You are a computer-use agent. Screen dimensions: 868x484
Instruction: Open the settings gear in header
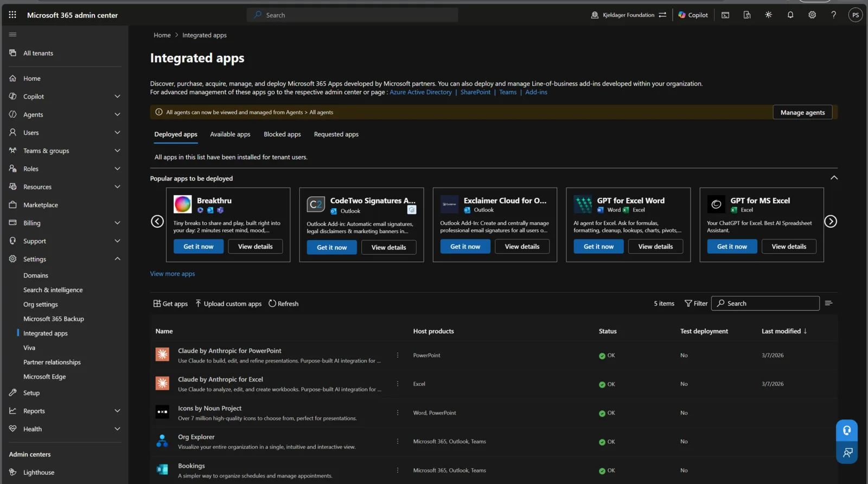point(812,15)
